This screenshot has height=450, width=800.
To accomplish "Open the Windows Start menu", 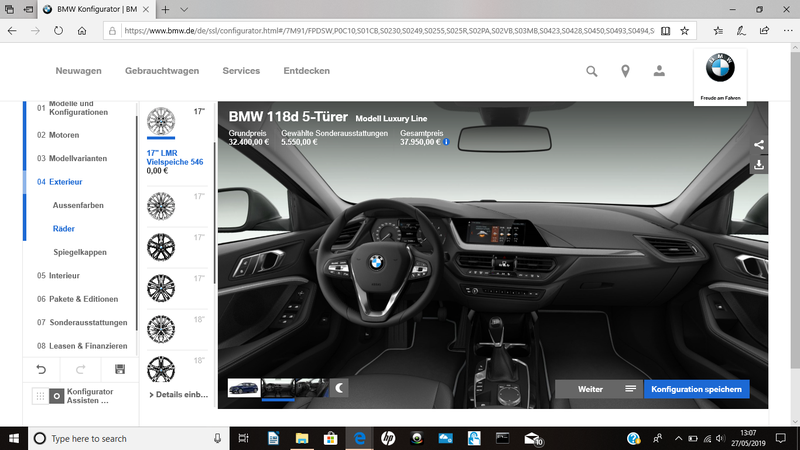I will pos(14,439).
